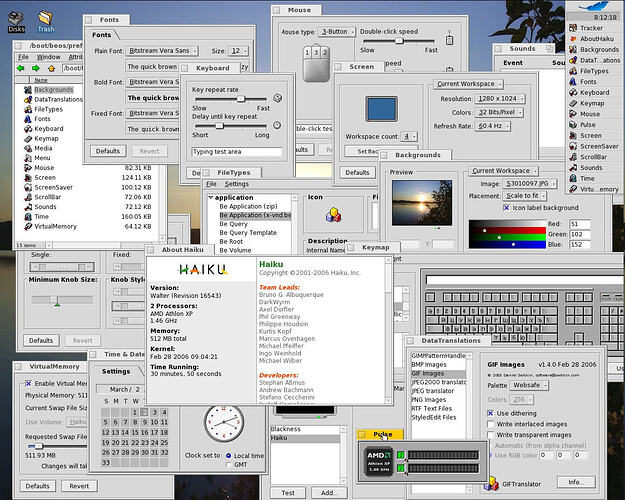The height and width of the screenshot is (500, 625).
Task: Click the green forward arrow in Tracker window
Action: coord(36,68)
